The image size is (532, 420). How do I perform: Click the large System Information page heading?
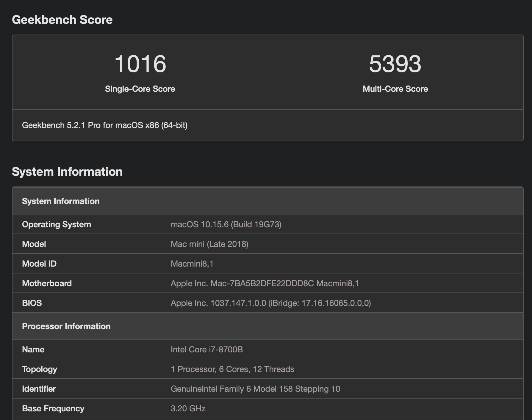[67, 172]
